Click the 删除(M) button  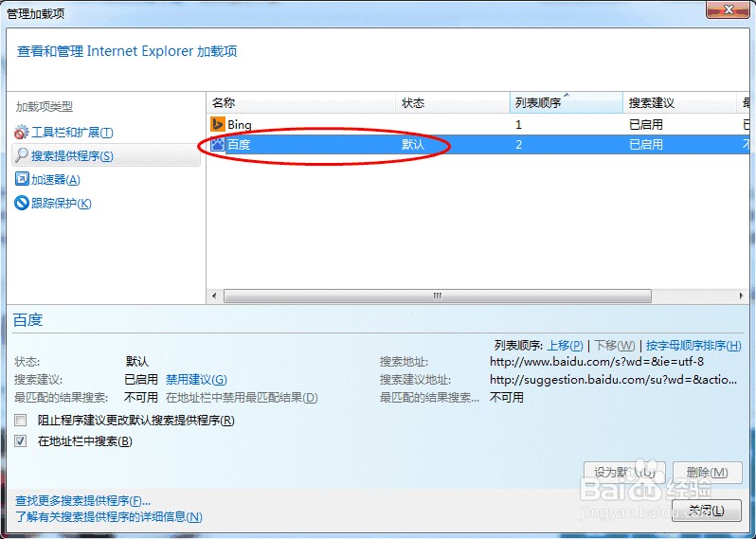coord(708,472)
